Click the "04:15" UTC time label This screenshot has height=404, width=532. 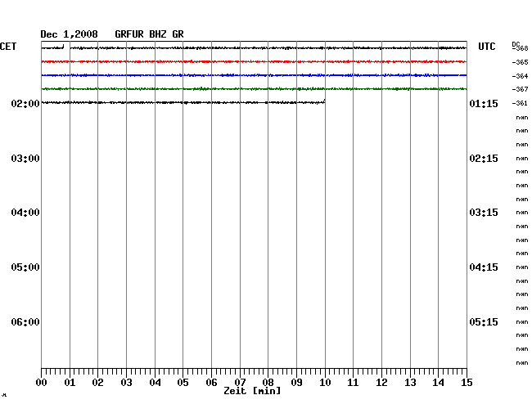484,267
